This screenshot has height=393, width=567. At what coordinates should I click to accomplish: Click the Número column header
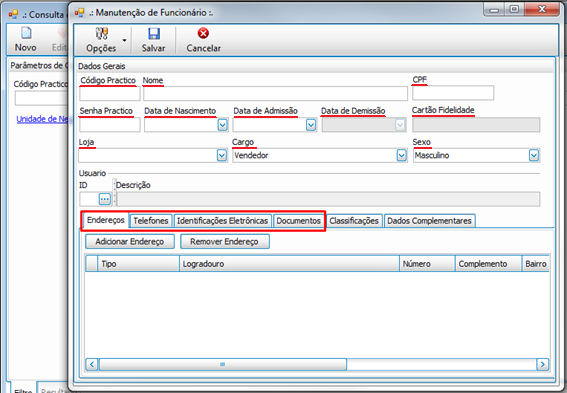[x=427, y=264]
